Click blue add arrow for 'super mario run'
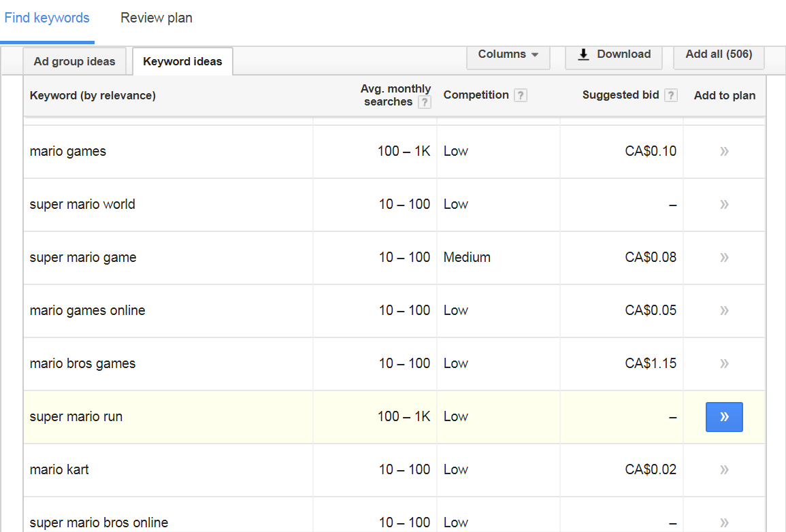 click(x=724, y=417)
